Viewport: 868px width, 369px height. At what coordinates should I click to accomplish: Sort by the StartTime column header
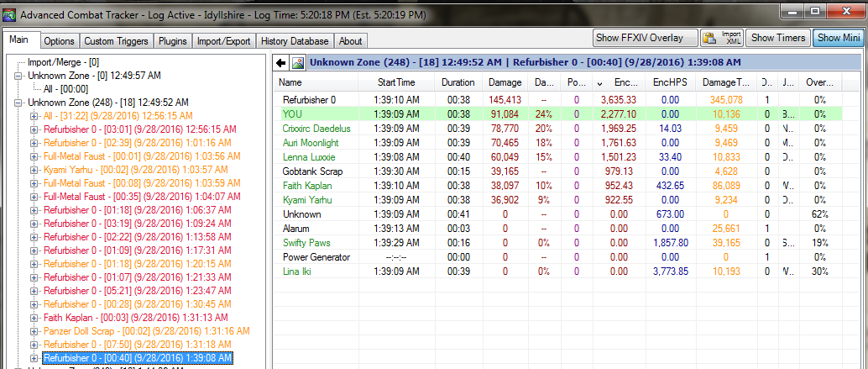(x=396, y=82)
